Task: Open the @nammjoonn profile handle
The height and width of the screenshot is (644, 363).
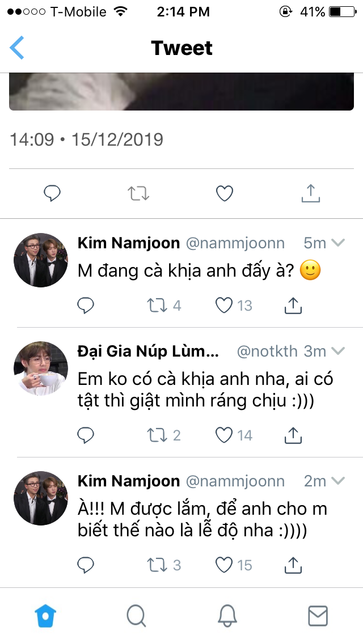Action: (235, 243)
